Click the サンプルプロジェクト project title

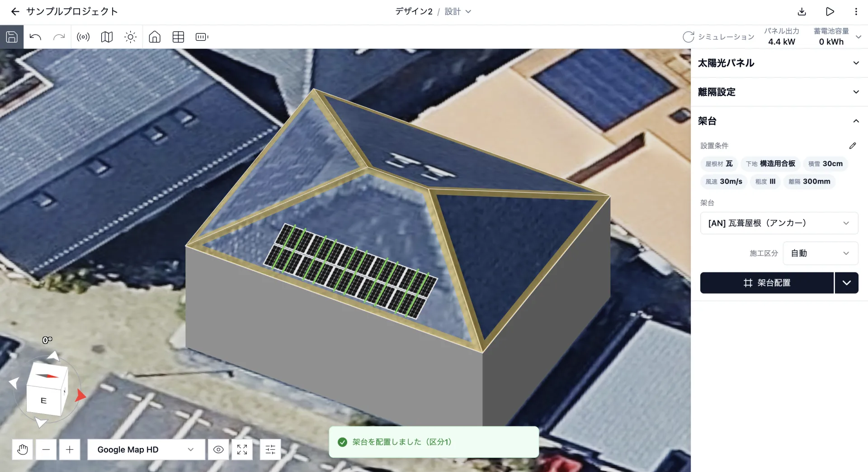[x=72, y=12]
